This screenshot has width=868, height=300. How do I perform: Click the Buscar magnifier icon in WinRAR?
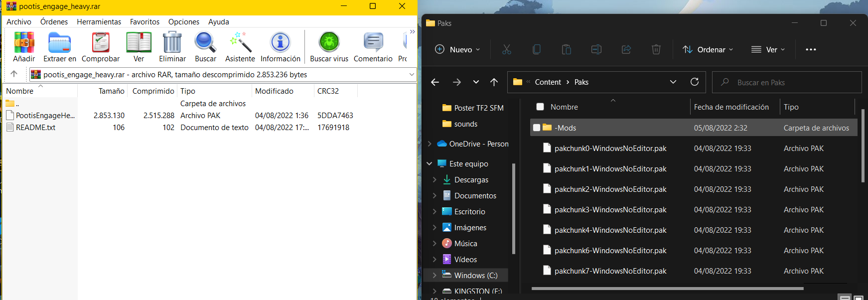click(x=205, y=42)
